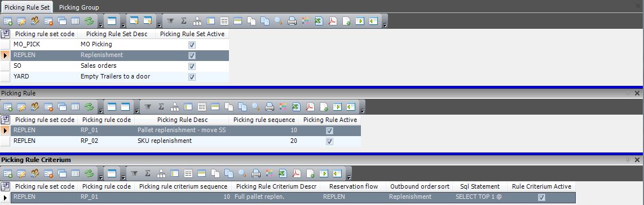
Task: Select the YARD rule set code cell
Action: (x=44, y=77)
